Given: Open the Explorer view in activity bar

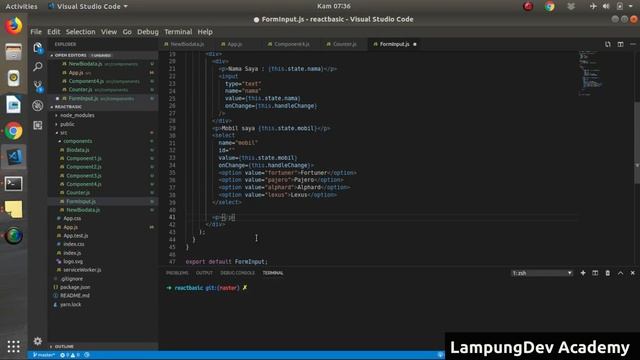Looking at the screenshot, I should [x=38, y=48].
